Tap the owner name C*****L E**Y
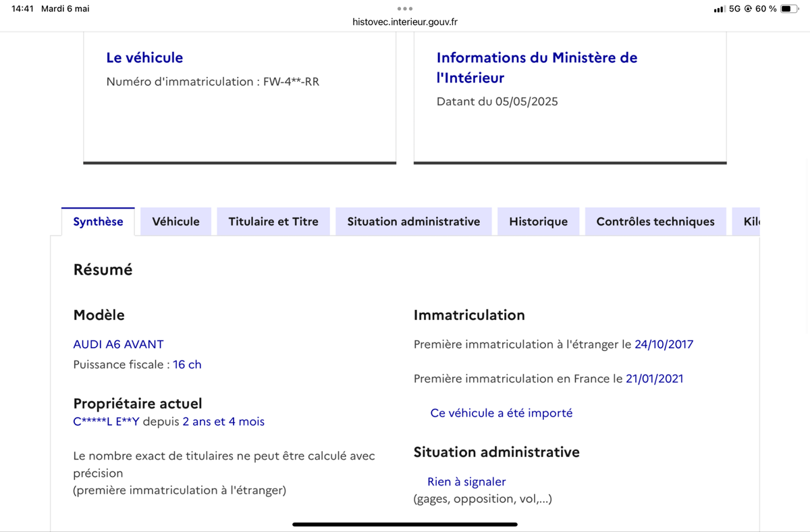The image size is (810, 532). [106, 422]
